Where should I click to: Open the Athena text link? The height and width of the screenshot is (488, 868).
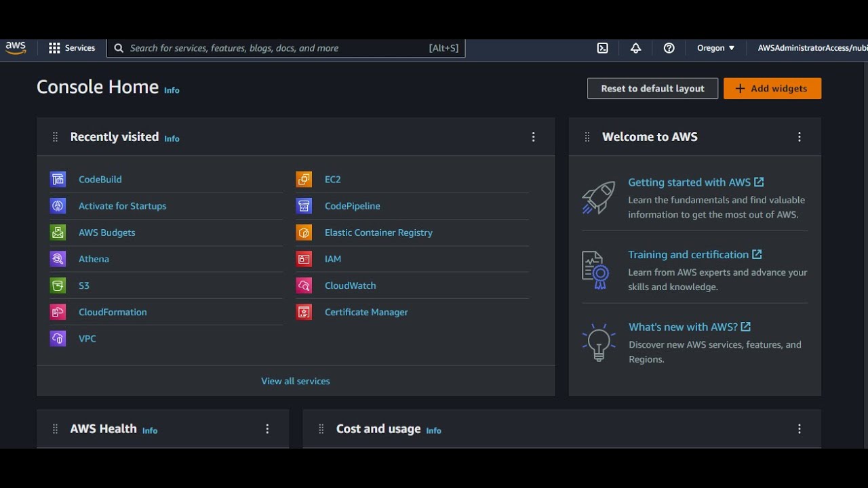94,259
